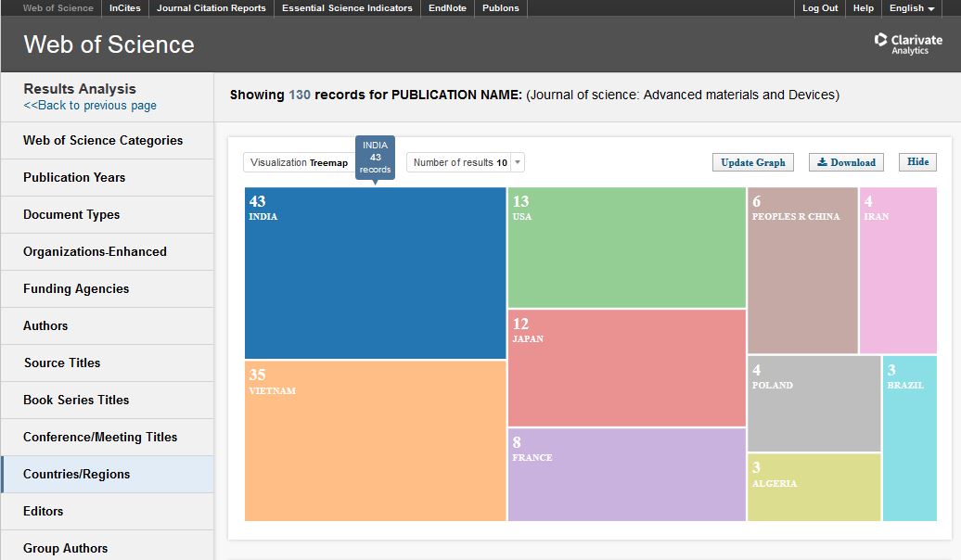Select Web of Science top tab

pyautogui.click(x=58, y=8)
